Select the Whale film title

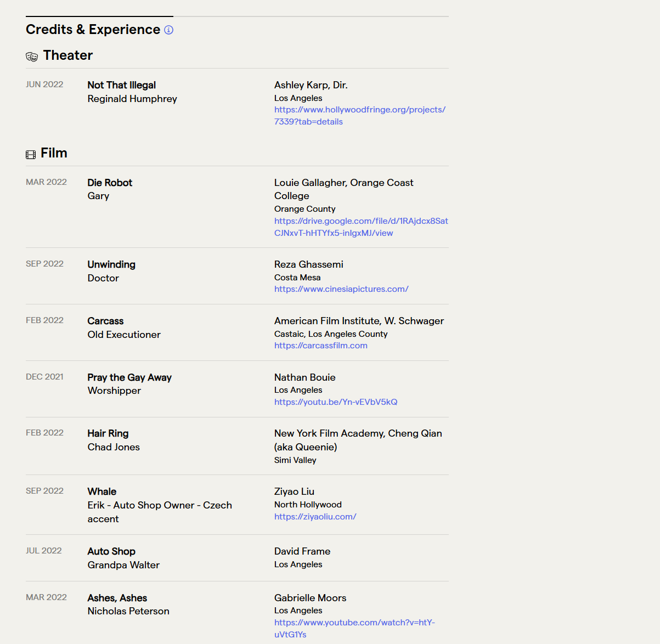pos(102,492)
